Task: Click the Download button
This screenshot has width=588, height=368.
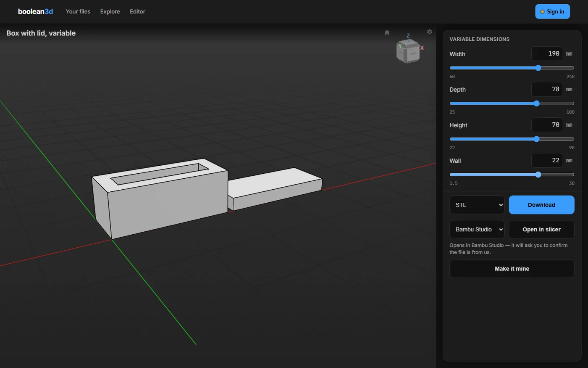Action: click(x=541, y=205)
